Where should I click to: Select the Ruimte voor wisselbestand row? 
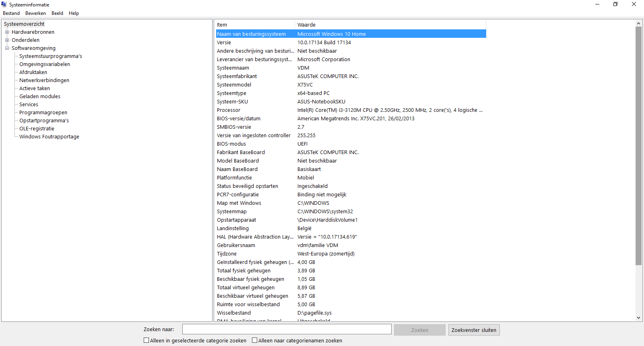pos(351,305)
